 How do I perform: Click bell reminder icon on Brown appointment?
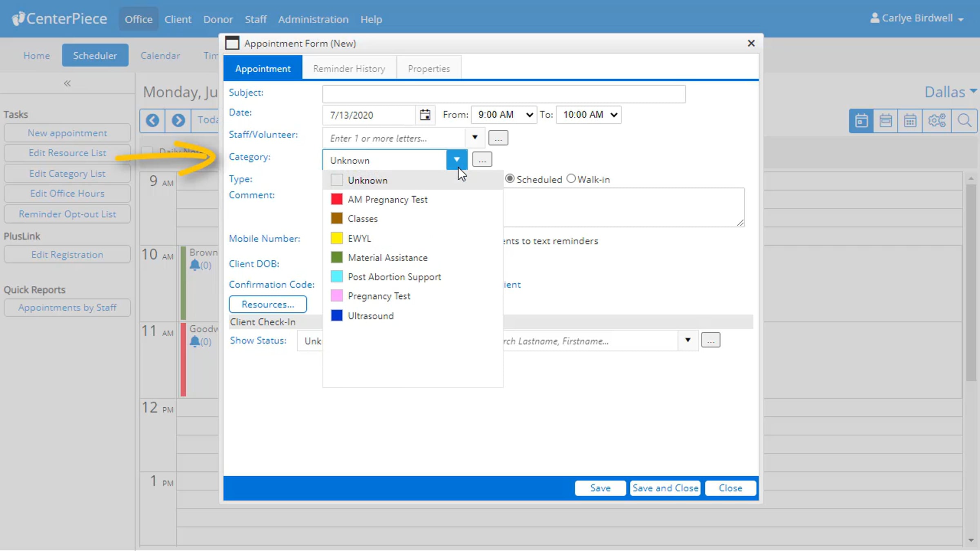click(195, 265)
